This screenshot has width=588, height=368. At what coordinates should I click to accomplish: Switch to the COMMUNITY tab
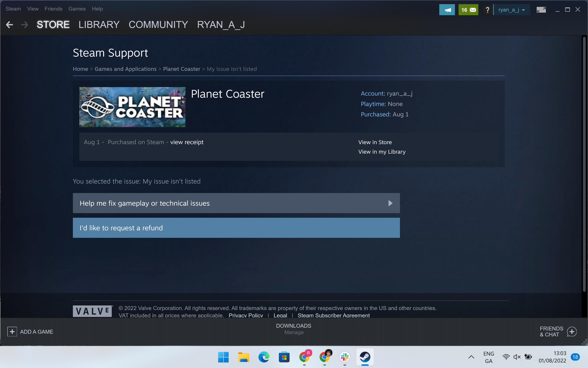click(x=158, y=25)
